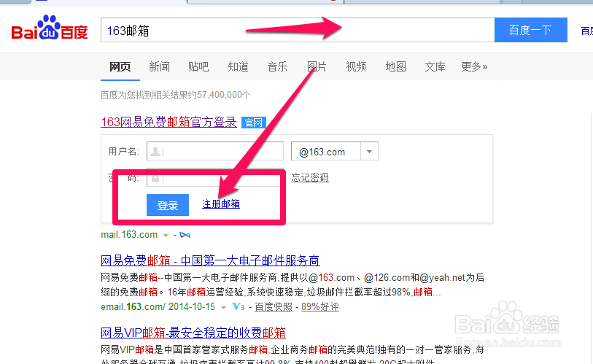Switch to the 新闻 tab

[159, 67]
